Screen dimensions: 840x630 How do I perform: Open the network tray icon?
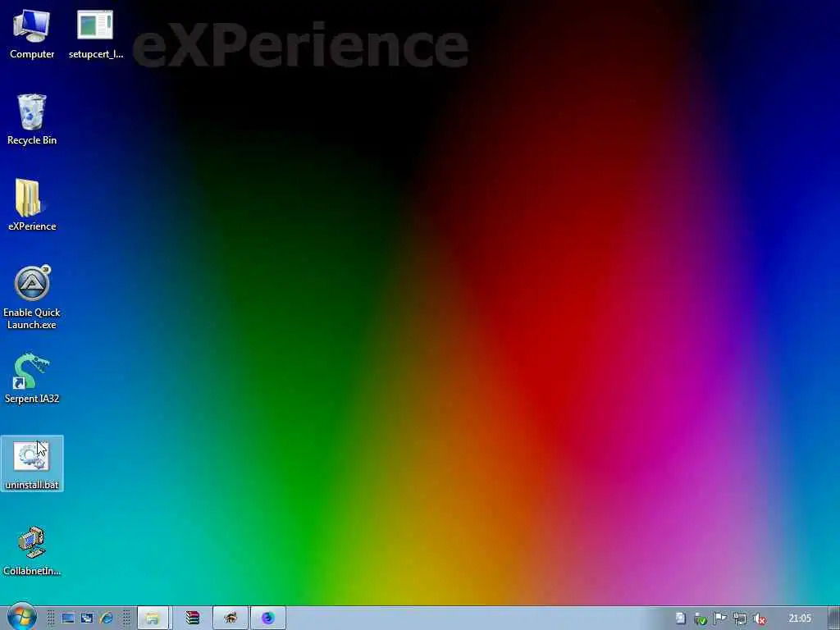pos(740,619)
